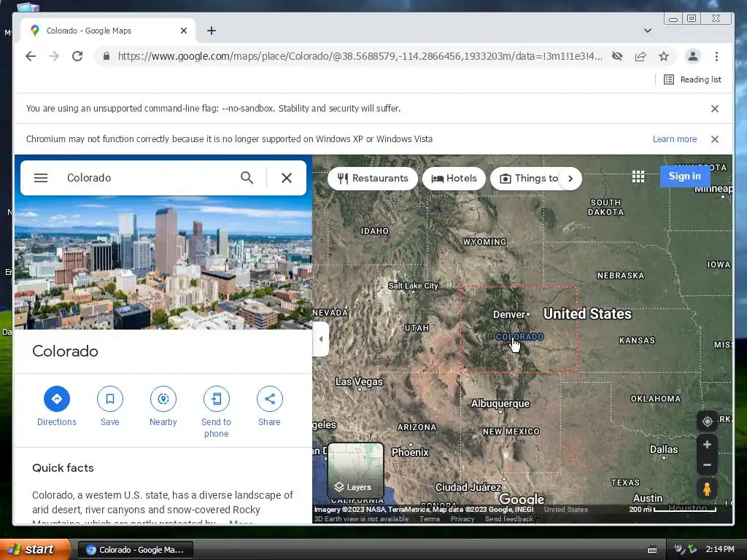
Task: View site security lock info
Action: [107, 56]
